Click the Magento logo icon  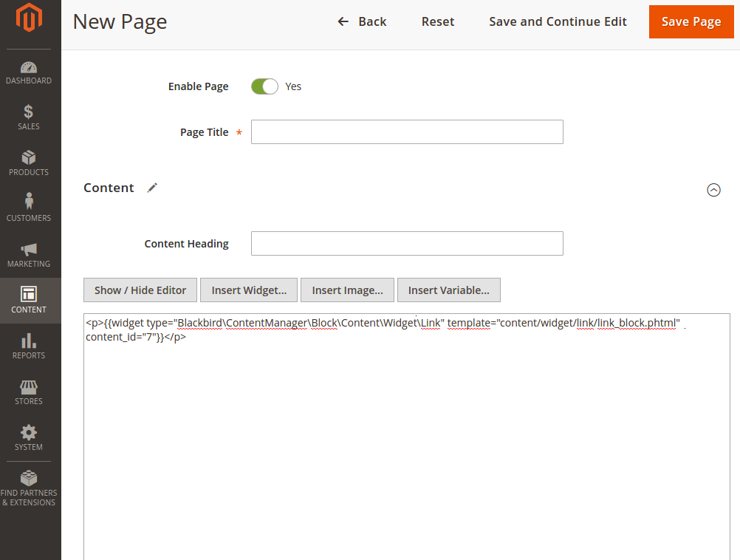point(29,18)
